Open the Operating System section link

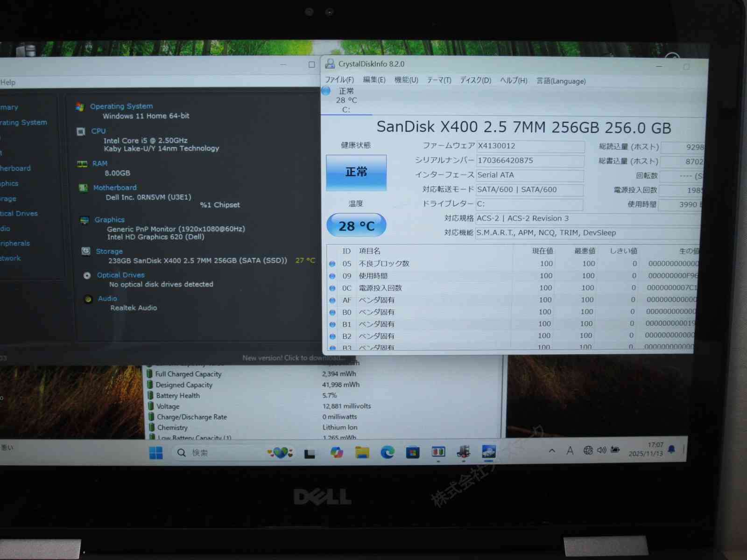pos(121,106)
